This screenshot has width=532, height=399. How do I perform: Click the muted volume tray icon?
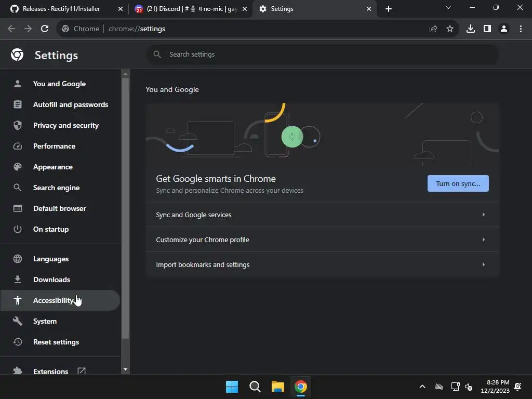click(x=469, y=387)
